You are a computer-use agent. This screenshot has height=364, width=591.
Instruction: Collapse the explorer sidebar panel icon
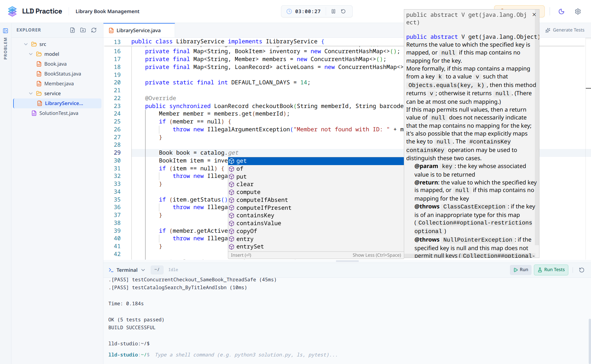click(6, 31)
